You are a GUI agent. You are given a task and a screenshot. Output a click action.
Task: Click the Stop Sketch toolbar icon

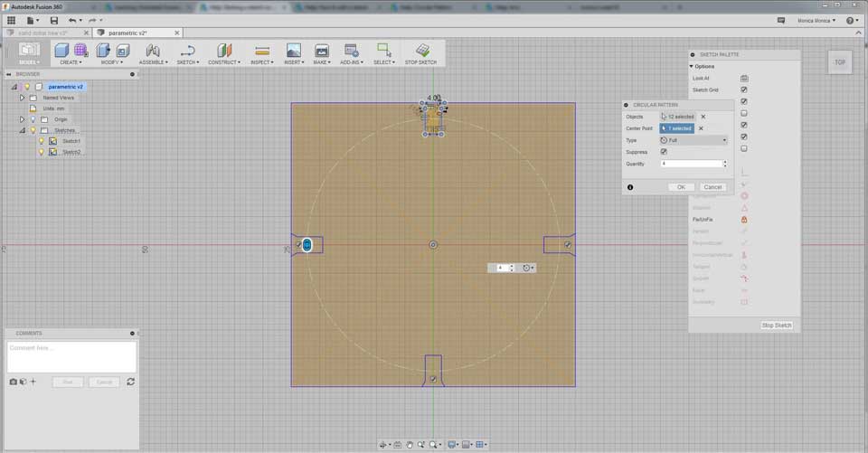[422, 51]
